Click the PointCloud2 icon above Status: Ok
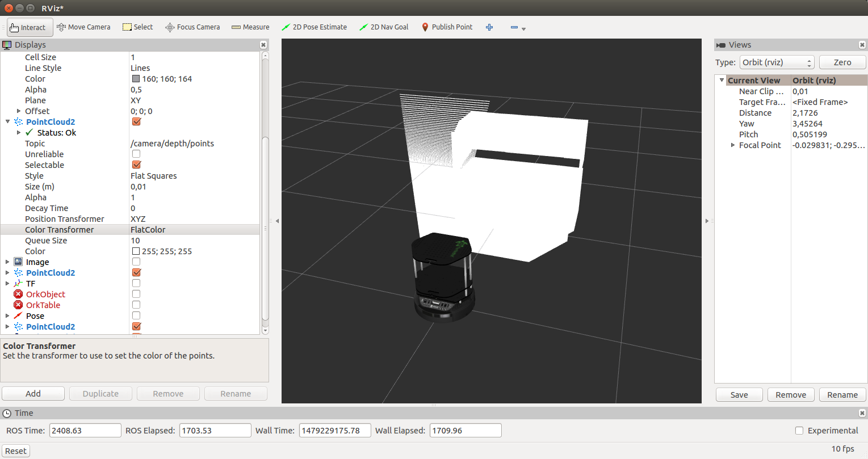868x459 pixels. pyautogui.click(x=18, y=122)
